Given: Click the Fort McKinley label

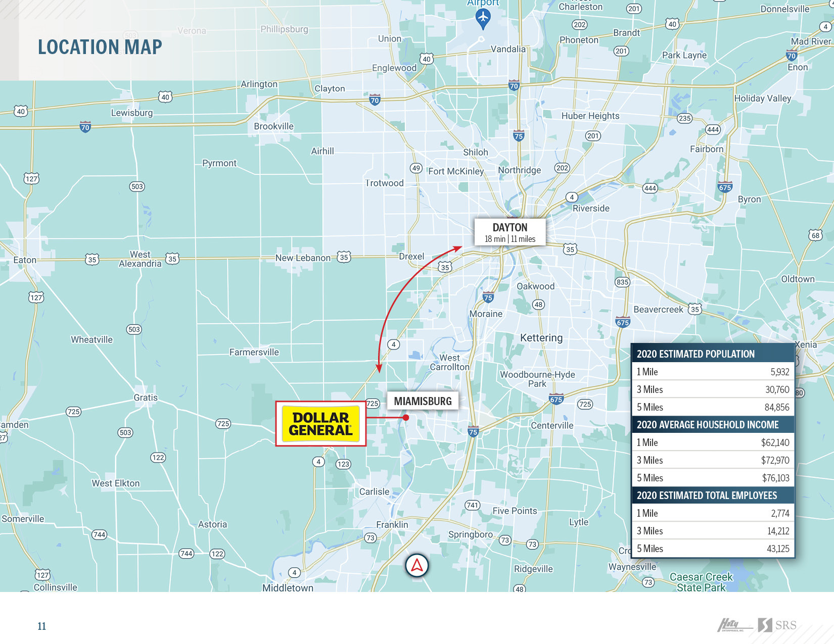Looking at the screenshot, I should [456, 171].
